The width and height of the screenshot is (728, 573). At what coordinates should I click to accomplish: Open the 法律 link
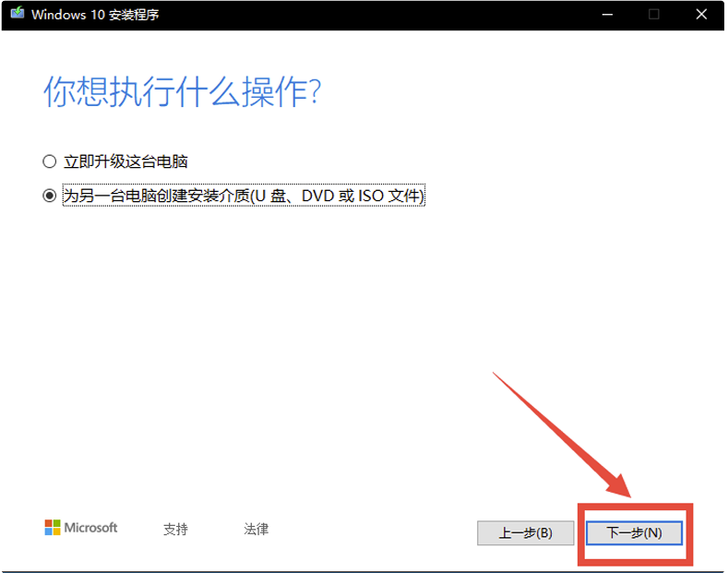pos(257,529)
